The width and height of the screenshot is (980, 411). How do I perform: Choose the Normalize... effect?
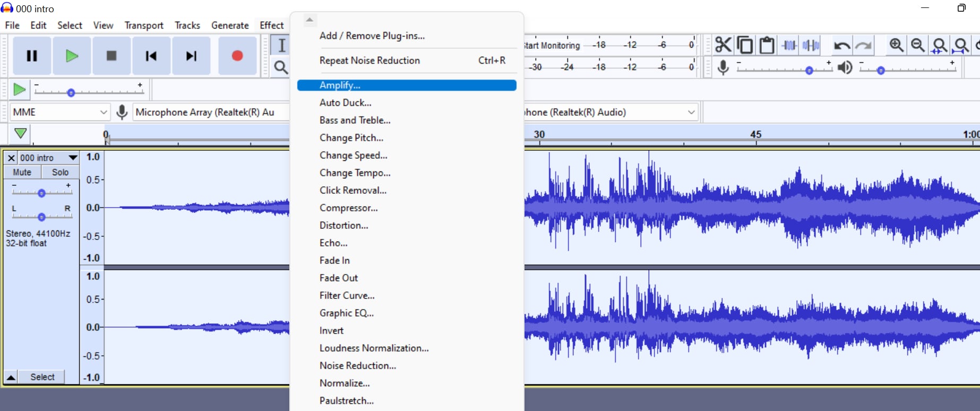[407, 383]
